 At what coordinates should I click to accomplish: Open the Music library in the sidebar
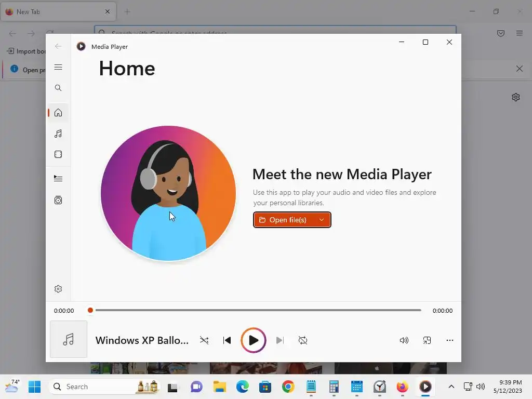coord(58,134)
